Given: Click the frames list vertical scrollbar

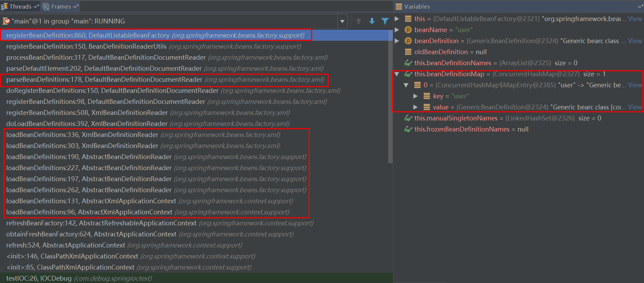Looking at the screenshot, I should click(390, 96).
